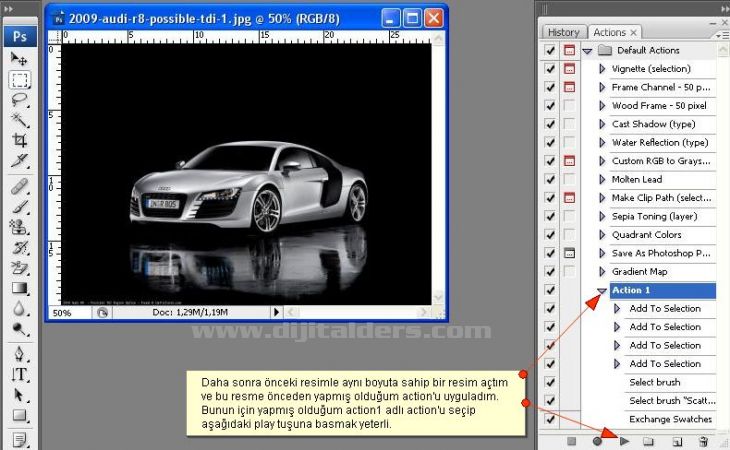Expand the Sepia Toning (layer) action

tap(602, 216)
